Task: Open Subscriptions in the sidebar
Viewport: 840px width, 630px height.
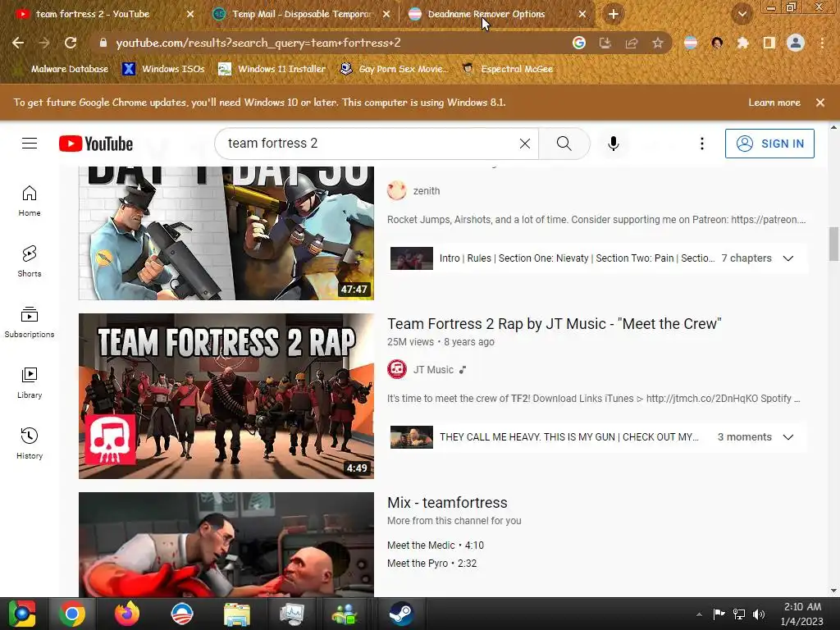Action: click(30, 322)
